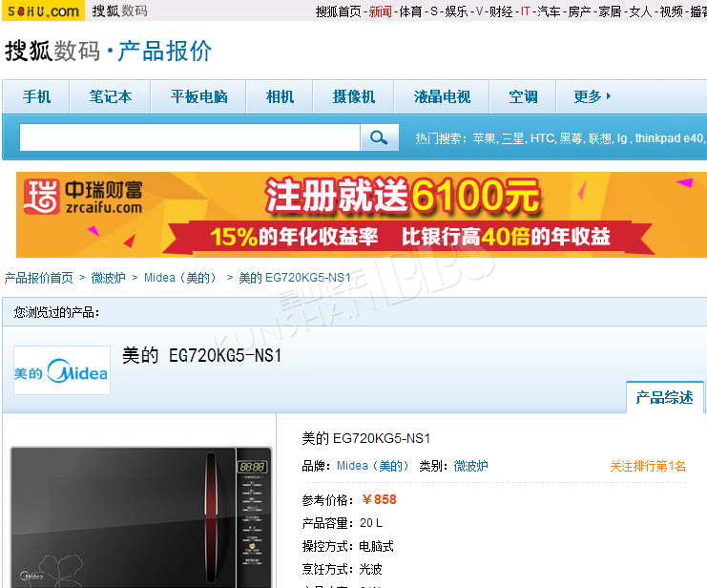
Task: Search hot keyword 三星
Action: click(x=512, y=138)
